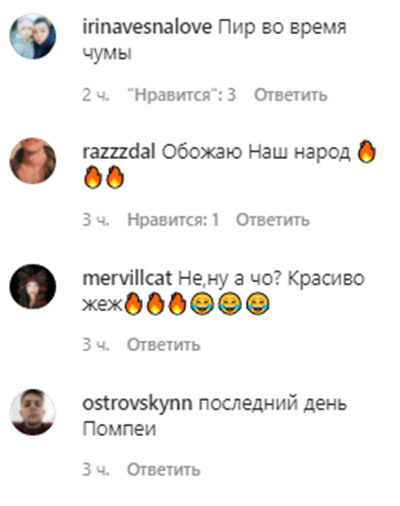View likes Нравится: 1 on razzzdal comment

tap(173, 220)
